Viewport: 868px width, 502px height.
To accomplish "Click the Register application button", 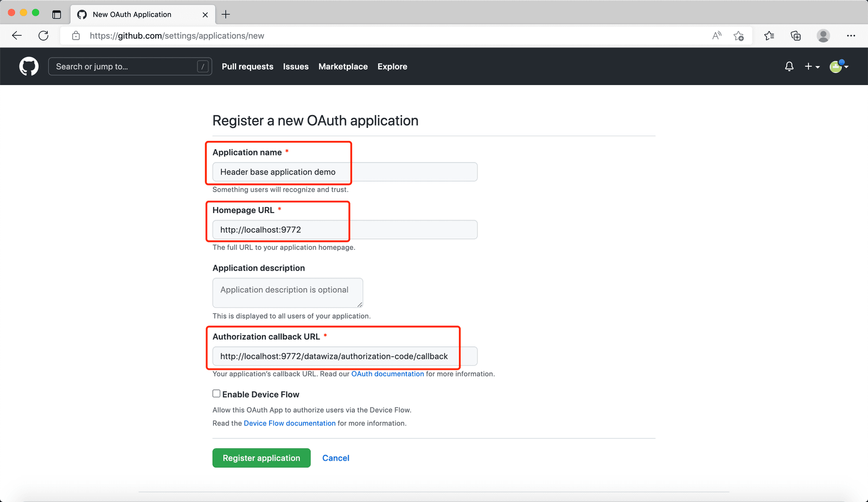I will point(261,458).
